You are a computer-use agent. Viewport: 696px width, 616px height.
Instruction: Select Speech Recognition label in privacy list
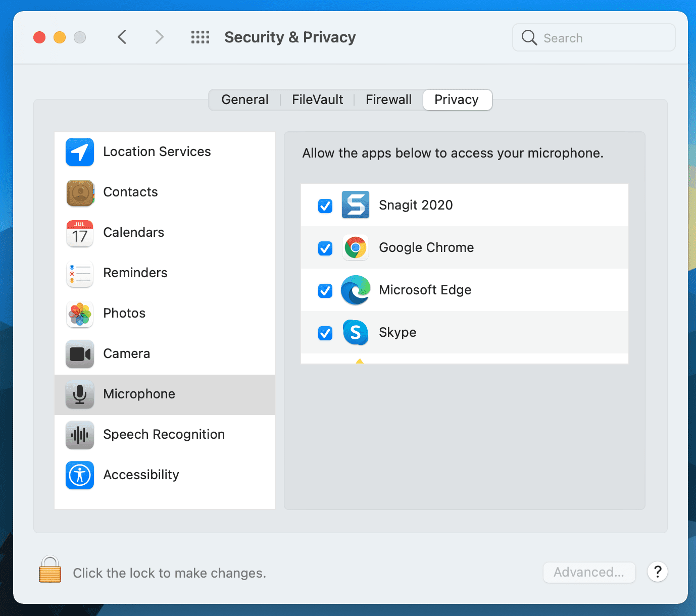(x=164, y=434)
